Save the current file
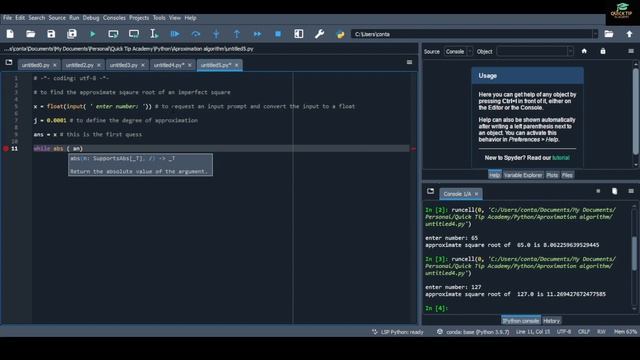Image resolution: width=640 pixels, height=360 pixels. coord(51,34)
